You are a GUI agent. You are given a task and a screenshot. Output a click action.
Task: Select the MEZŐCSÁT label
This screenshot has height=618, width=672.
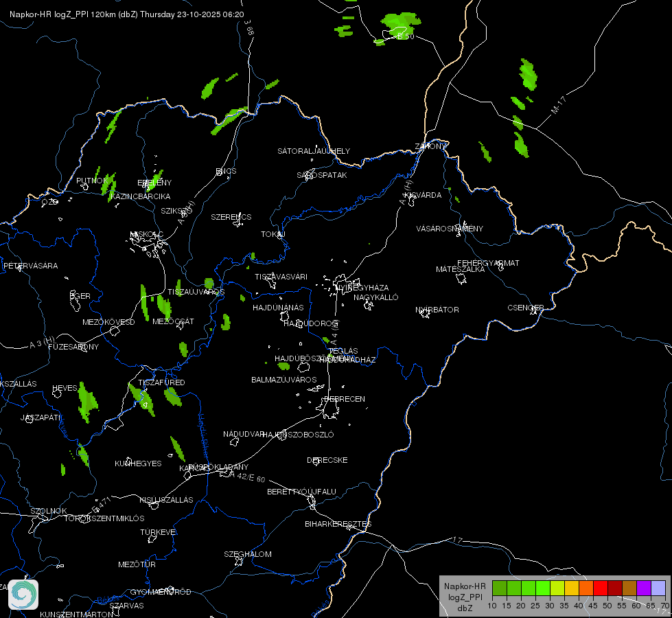point(173,321)
